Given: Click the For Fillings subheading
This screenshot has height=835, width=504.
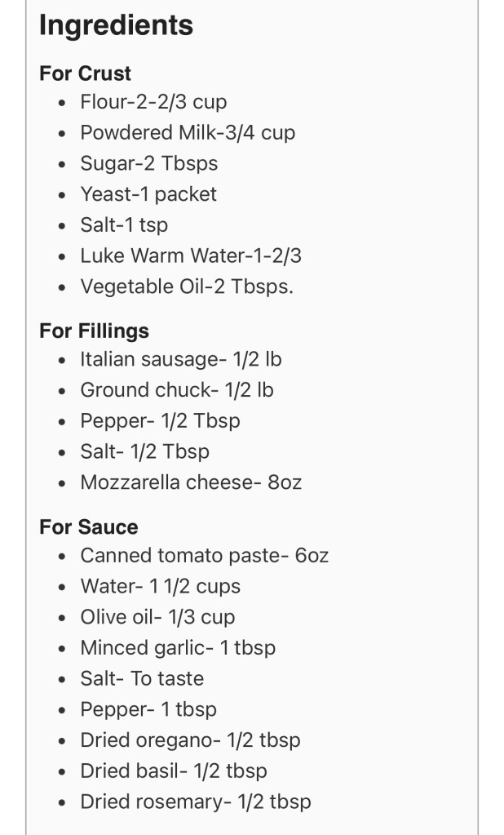Looking at the screenshot, I should tap(94, 331).
